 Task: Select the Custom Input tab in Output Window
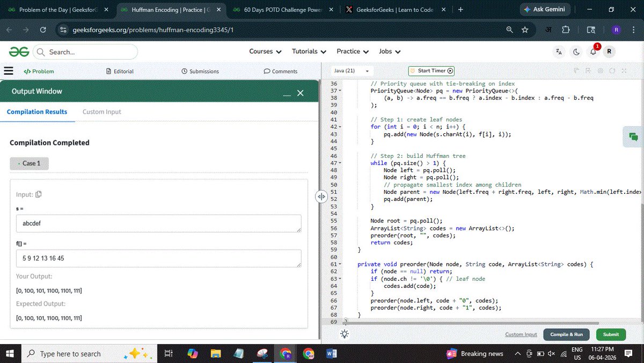pyautogui.click(x=102, y=112)
